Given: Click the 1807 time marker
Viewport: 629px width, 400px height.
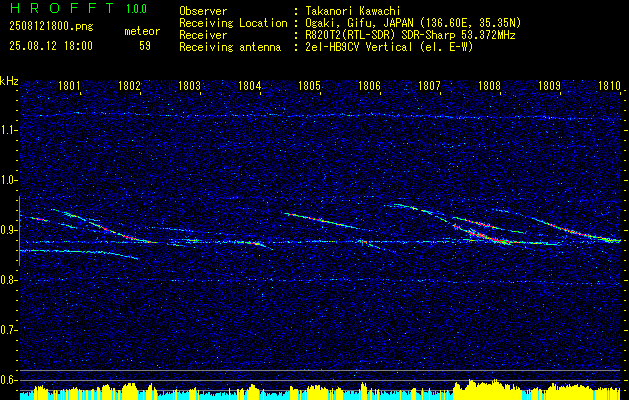Looking at the screenshot, I should (x=429, y=85).
